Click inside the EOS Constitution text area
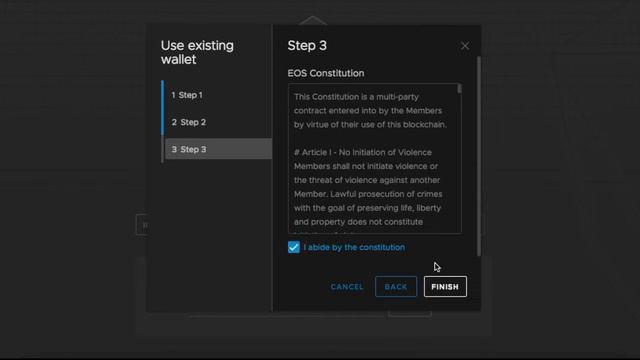Screen dimensions: 640x360 [x=375, y=159]
